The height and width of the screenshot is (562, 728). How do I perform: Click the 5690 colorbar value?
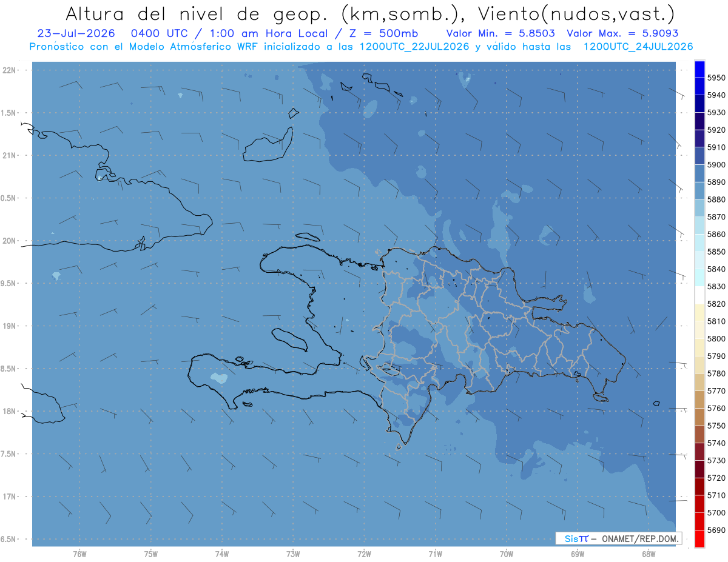(x=716, y=529)
